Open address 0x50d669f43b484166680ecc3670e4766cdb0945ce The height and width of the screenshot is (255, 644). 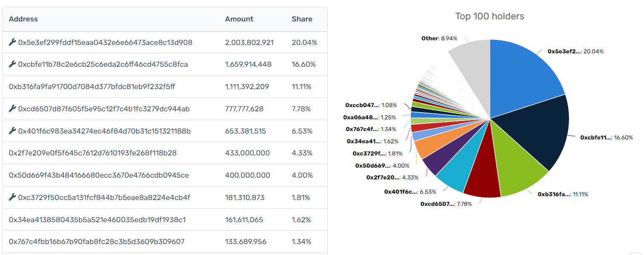click(x=98, y=175)
